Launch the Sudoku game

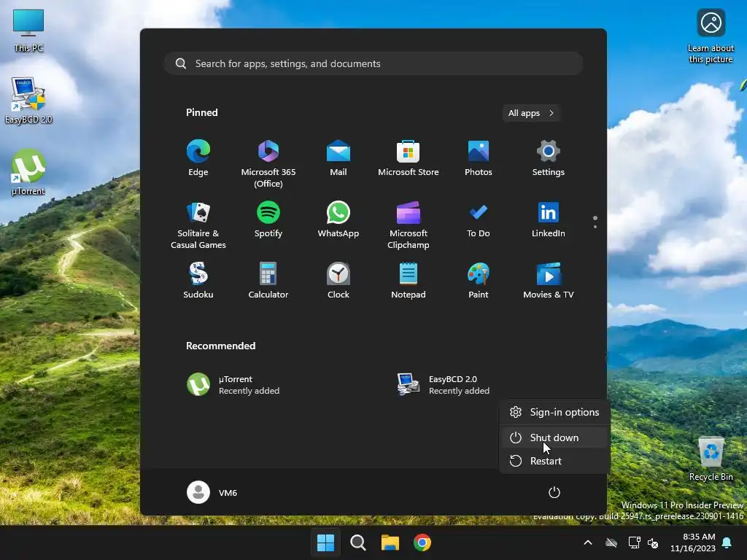[x=198, y=281]
